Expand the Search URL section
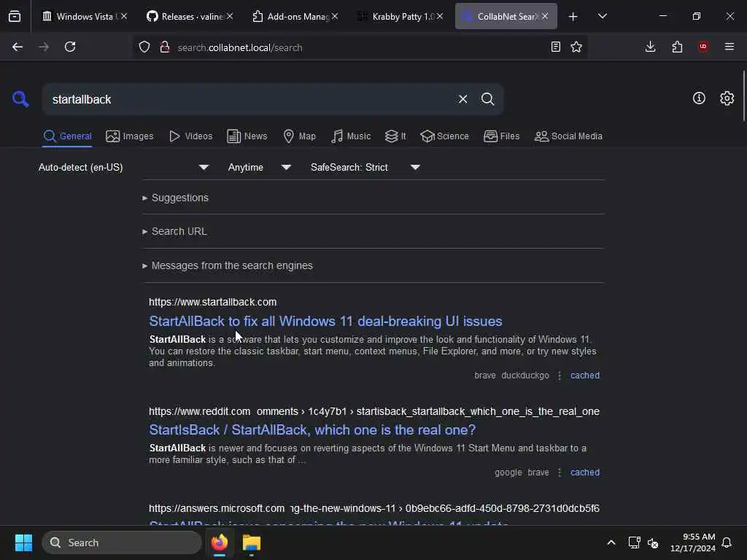Image resolution: width=747 pixels, height=560 pixels. 174,231
